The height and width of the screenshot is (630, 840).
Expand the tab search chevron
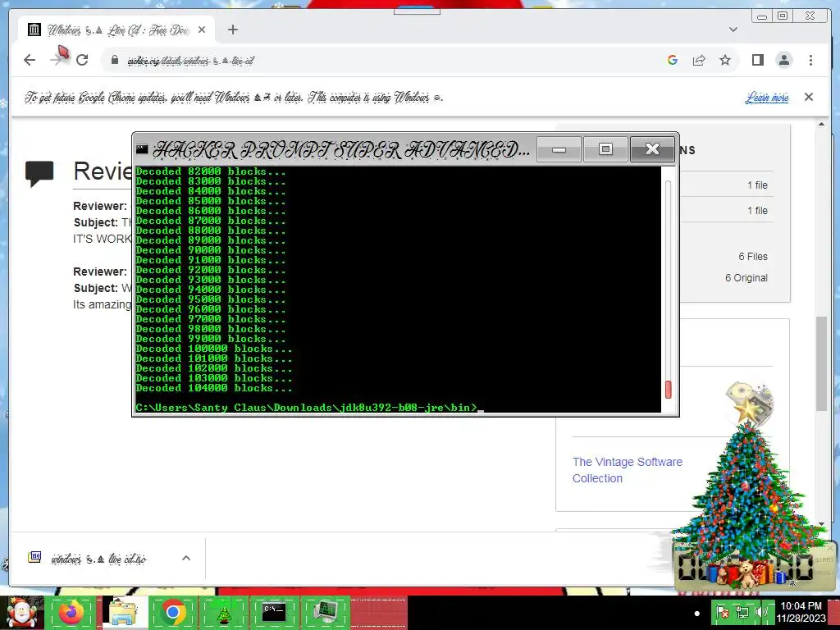point(733,30)
